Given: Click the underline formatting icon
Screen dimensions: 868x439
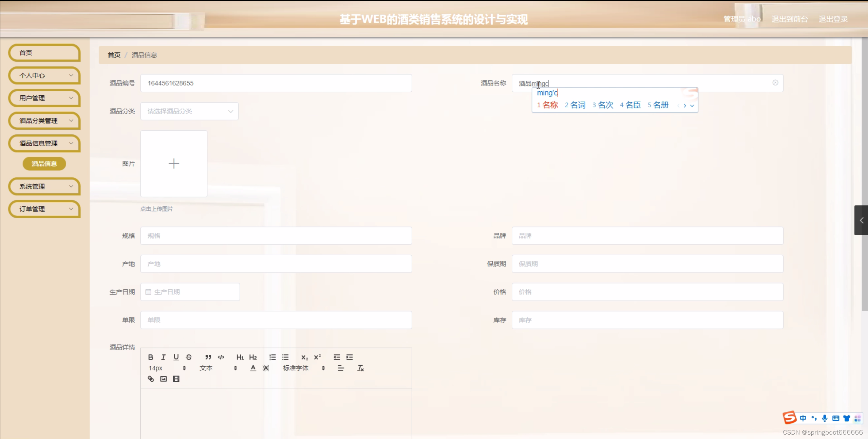Looking at the screenshot, I should click(176, 357).
